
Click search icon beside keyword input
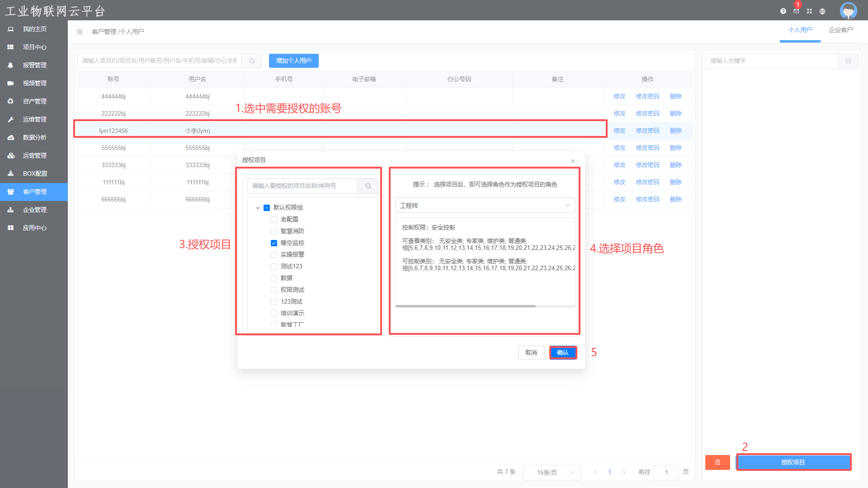848,61
